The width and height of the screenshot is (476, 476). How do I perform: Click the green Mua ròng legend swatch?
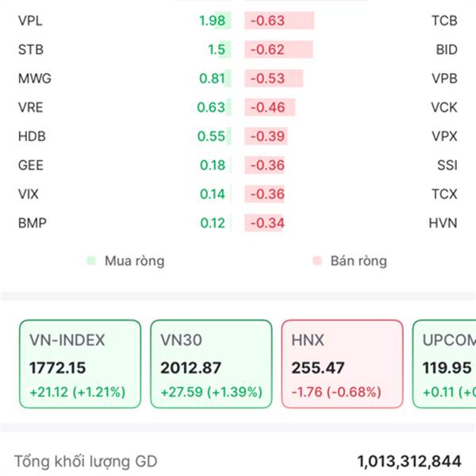90,260
